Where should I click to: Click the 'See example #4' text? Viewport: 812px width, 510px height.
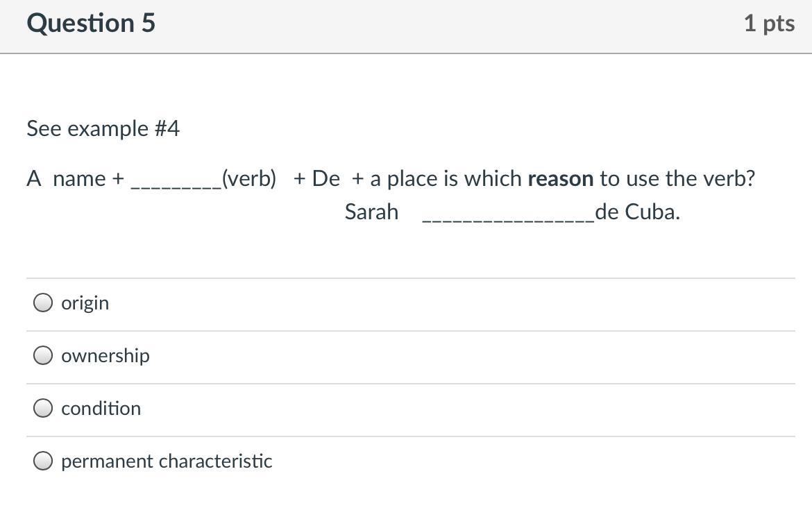(x=103, y=128)
